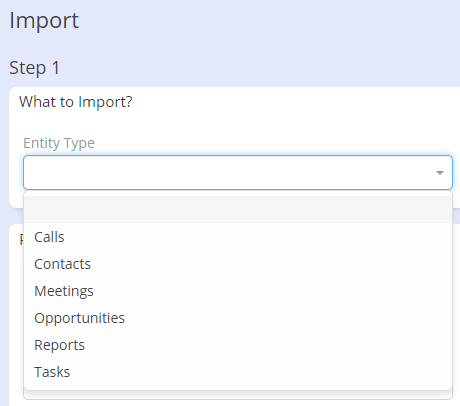Screen dimensions: 460x406
Task: Click the Entity Type field label
Action: [59, 143]
